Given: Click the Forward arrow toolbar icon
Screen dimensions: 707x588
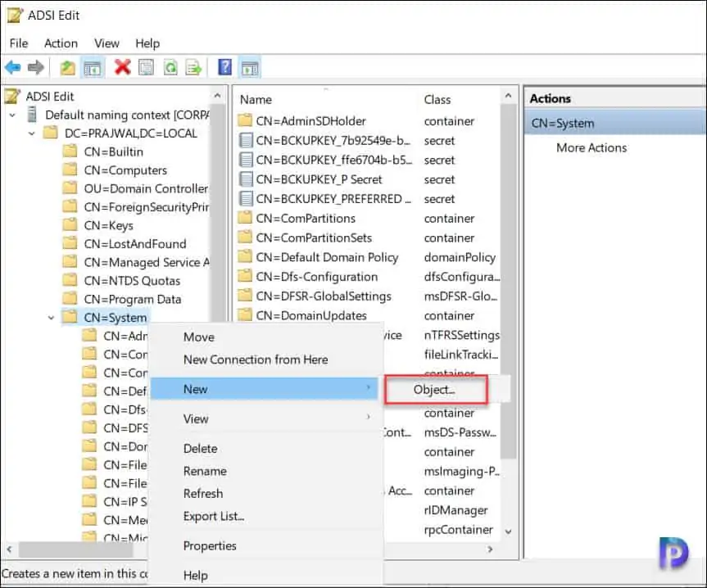Looking at the screenshot, I should [35, 68].
